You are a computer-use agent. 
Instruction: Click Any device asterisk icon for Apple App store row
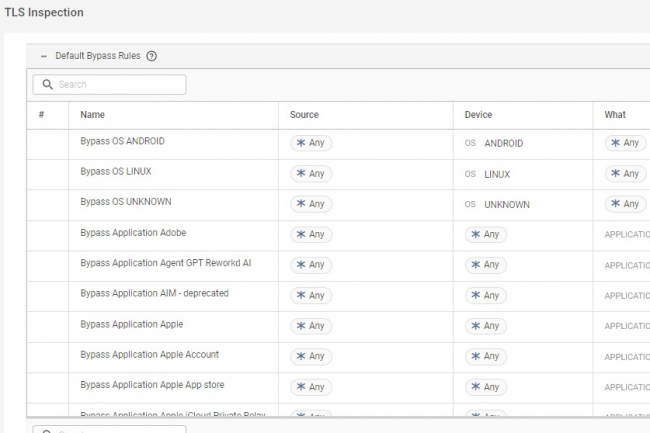[475, 387]
